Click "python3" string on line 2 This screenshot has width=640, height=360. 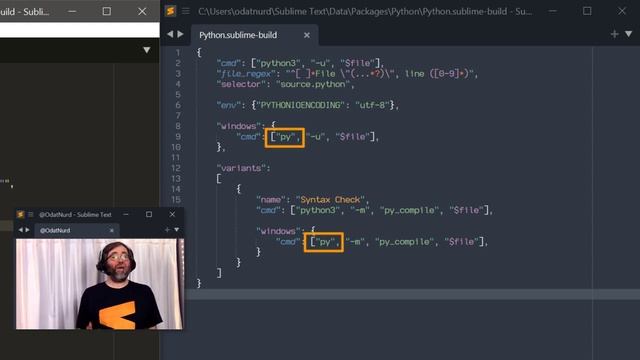point(278,63)
